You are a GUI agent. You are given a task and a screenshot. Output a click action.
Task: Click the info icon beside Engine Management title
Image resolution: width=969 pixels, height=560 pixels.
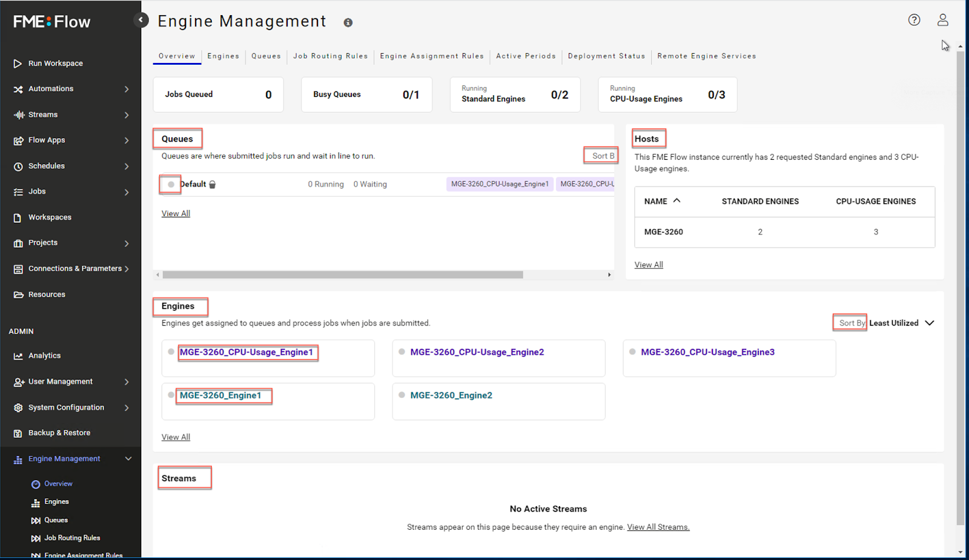(x=348, y=22)
